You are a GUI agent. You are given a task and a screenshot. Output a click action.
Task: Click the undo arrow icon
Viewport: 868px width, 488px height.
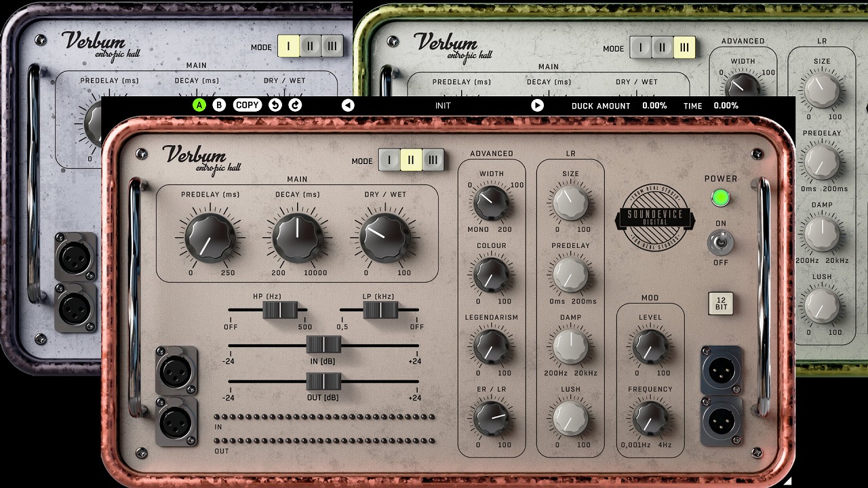tap(275, 105)
